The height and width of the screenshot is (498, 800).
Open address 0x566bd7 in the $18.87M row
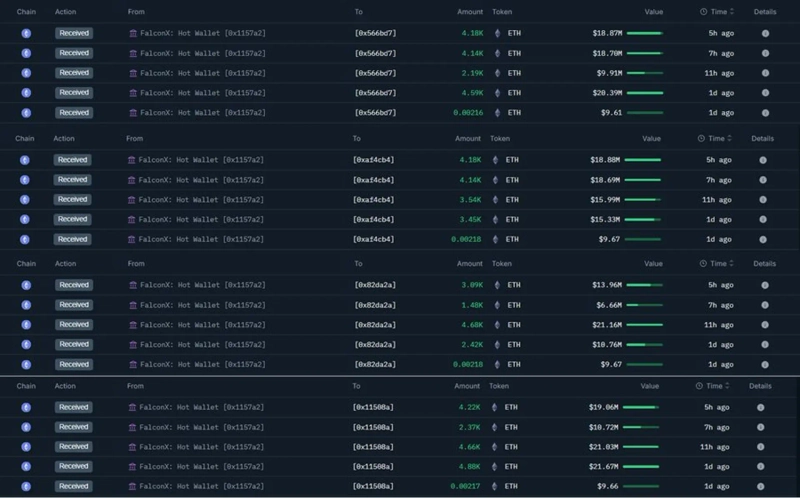coord(376,33)
